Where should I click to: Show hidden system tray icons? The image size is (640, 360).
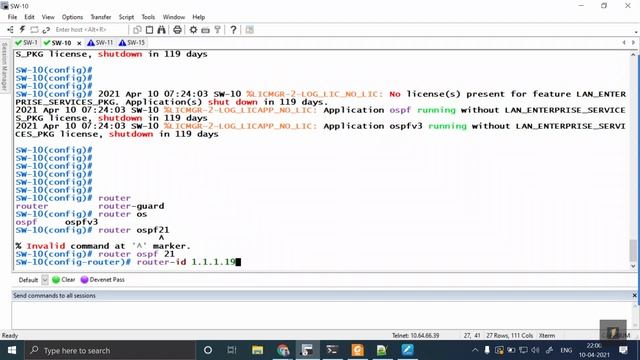[475, 350]
